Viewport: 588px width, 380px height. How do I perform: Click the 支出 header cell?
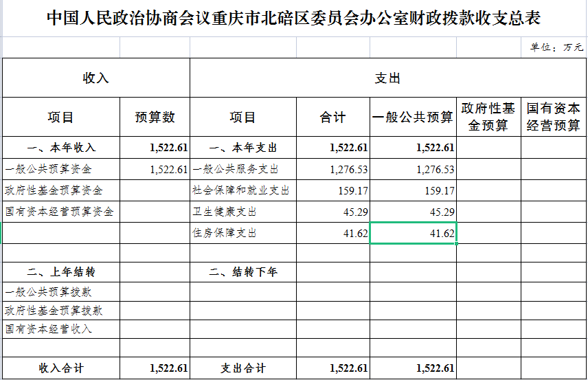(x=387, y=78)
